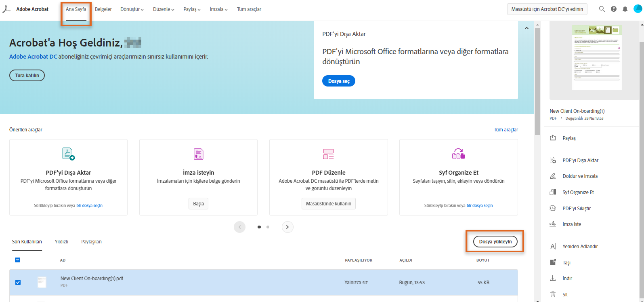Open the help question mark icon
This screenshot has width=644, height=302.
pyautogui.click(x=614, y=9)
